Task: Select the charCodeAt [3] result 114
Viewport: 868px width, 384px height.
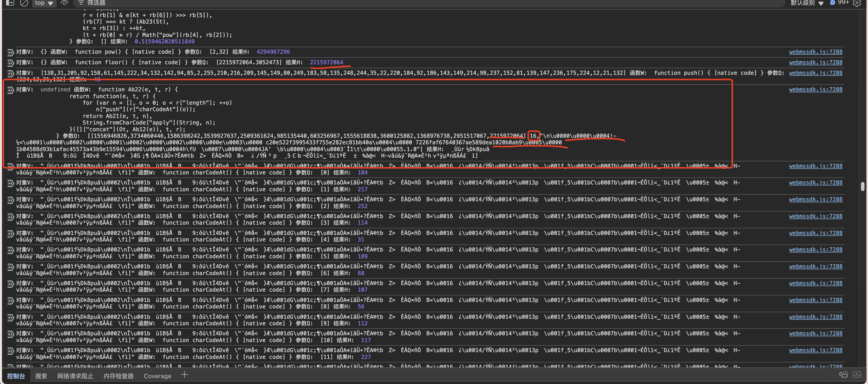Action: (x=363, y=222)
